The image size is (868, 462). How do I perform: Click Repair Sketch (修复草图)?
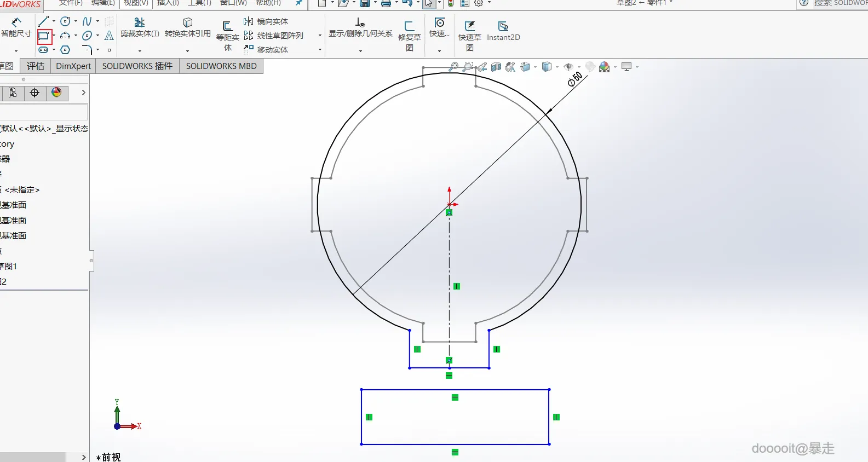point(410,36)
